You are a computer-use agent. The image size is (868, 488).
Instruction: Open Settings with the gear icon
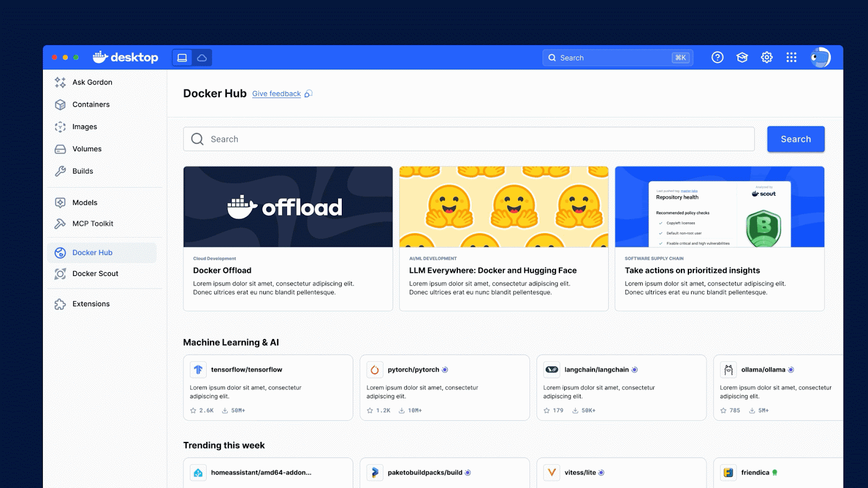pos(767,57)
